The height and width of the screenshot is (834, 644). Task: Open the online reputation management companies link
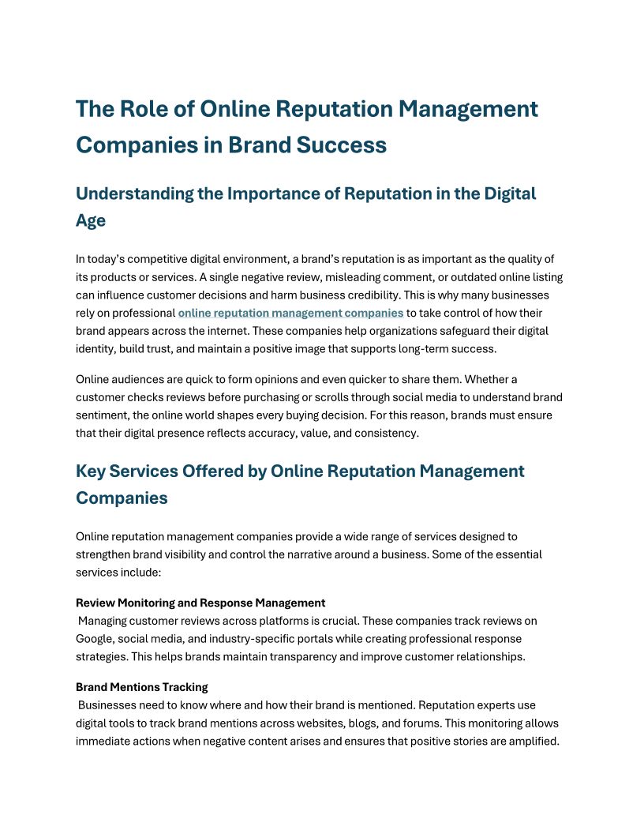[x=290, y=314]
